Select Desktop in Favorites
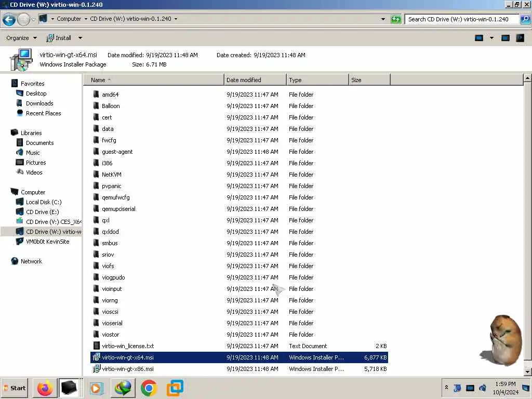 click(x=36, y=94)
